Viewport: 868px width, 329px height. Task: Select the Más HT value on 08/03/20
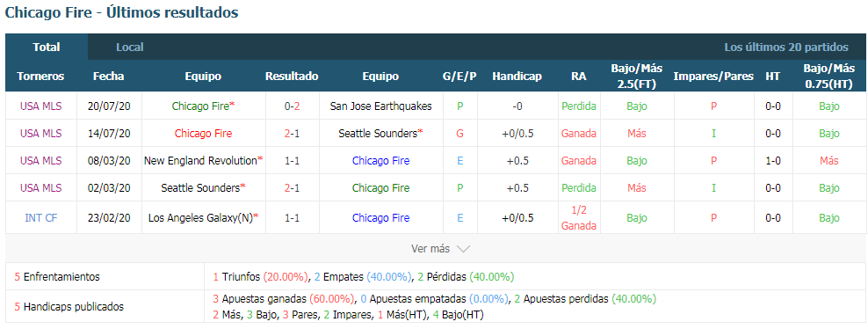tap(829, 161)
